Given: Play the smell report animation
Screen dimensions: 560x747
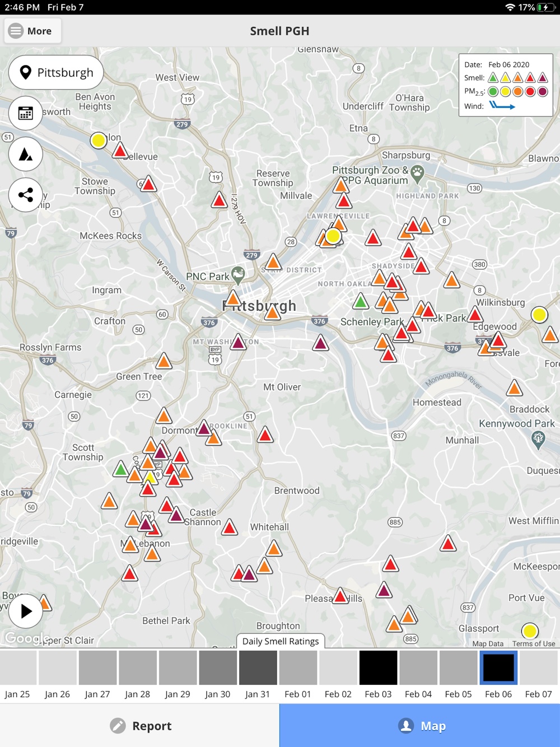Looking at the screenshot, I should tap(26, 611).
